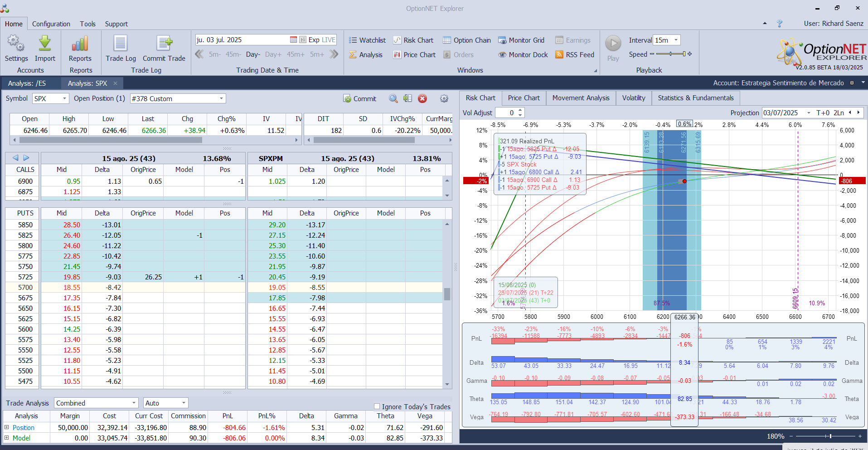Screen dimensions: 868x450
Task: Click the red X delete icon
Action: (x=422, y=98)
